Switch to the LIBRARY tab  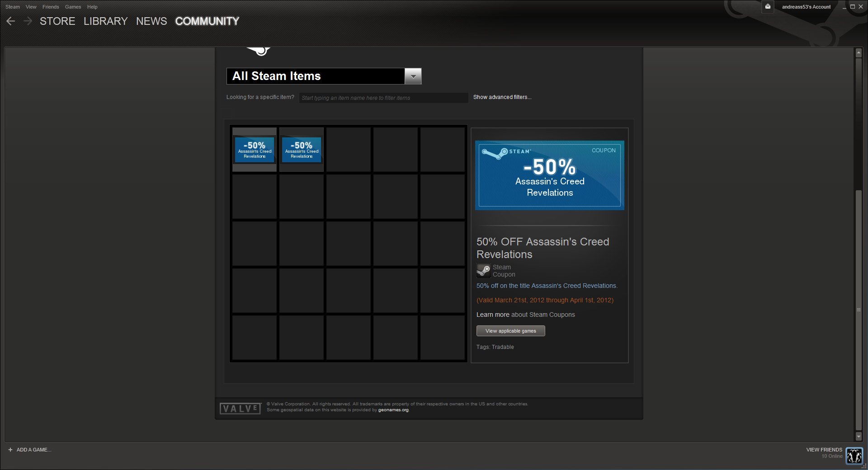click(x=106, y=21)
